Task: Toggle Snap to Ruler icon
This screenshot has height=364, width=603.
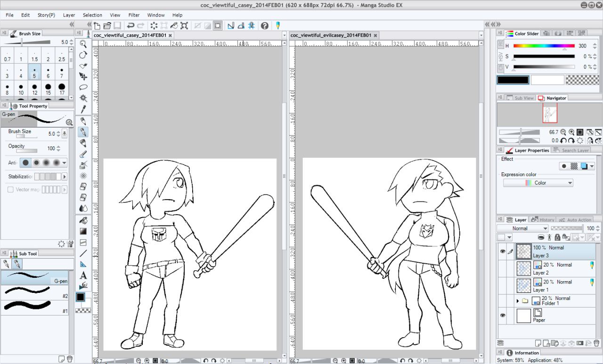Action: (x=231, y=25)
